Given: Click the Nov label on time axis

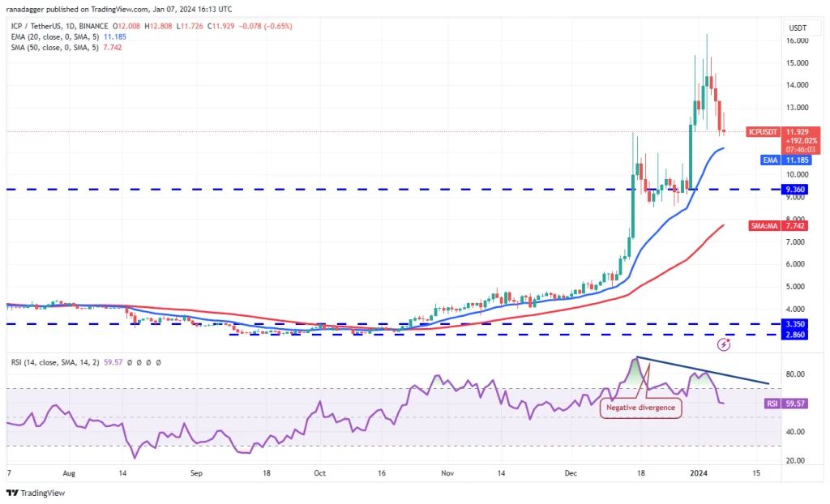Looking at the screenshot, I should click(445, 472).
